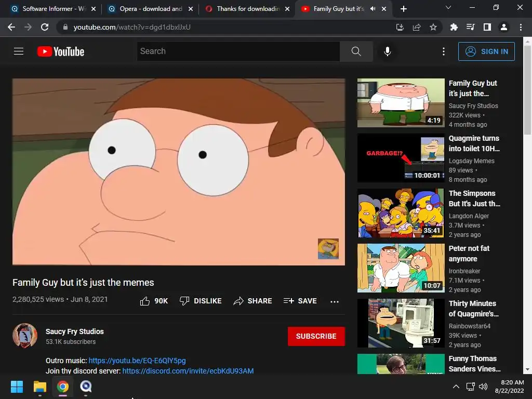Go forward with browser forward arrow
The image size is (532, 399).
click(28, 27)
